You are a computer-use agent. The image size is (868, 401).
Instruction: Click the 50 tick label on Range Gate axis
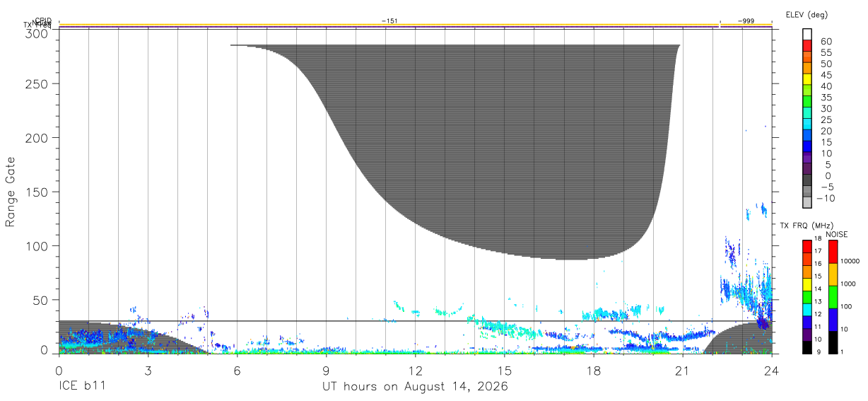[x=40, y=300]
